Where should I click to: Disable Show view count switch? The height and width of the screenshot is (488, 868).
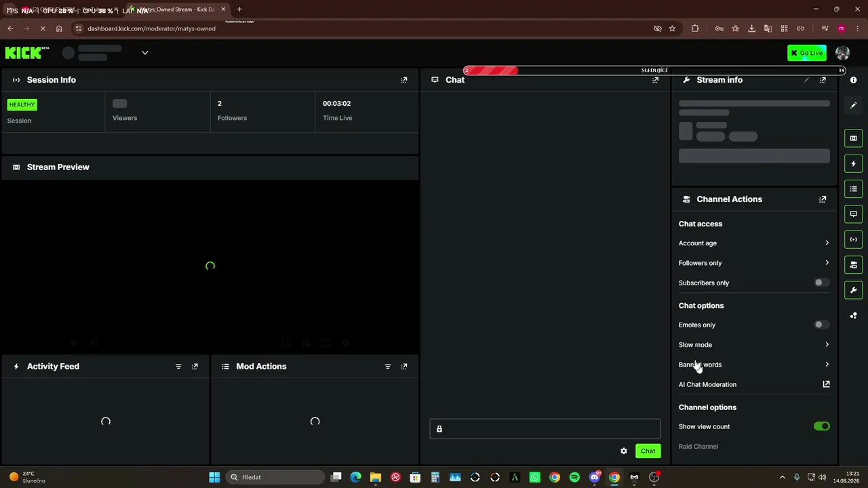click(x=821, y=426)
